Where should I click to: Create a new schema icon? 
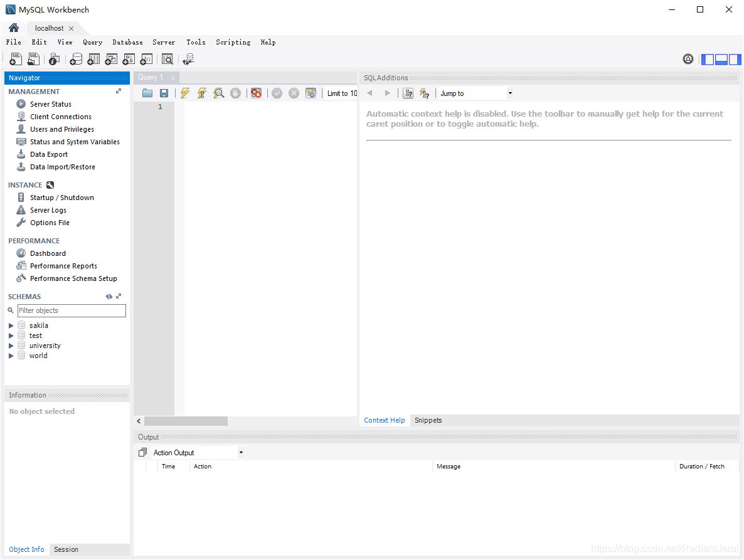tap(76, 59)
